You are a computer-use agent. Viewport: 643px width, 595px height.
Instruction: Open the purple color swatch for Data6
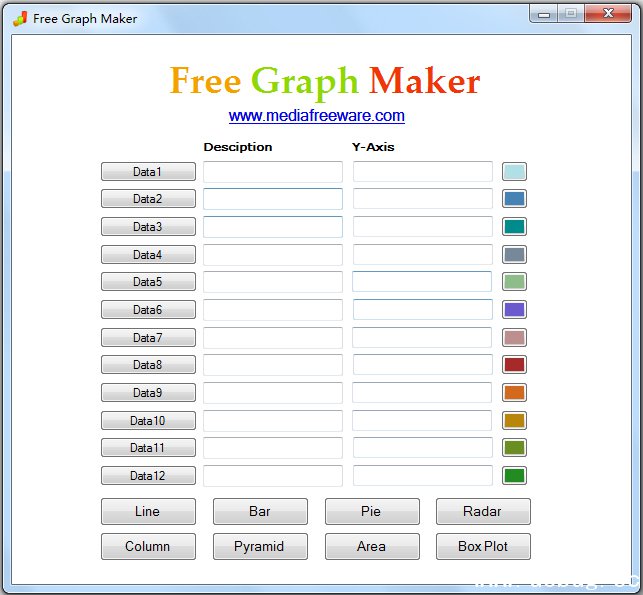pos(514,310)
